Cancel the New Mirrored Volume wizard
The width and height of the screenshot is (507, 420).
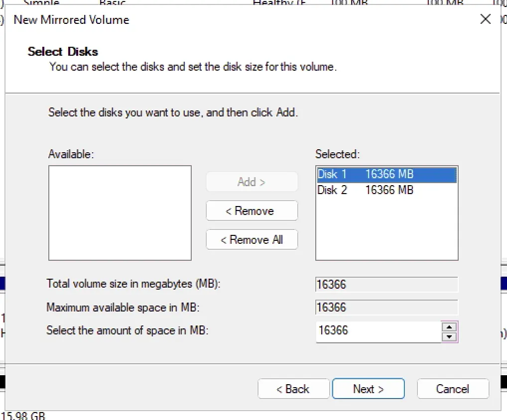452,389
